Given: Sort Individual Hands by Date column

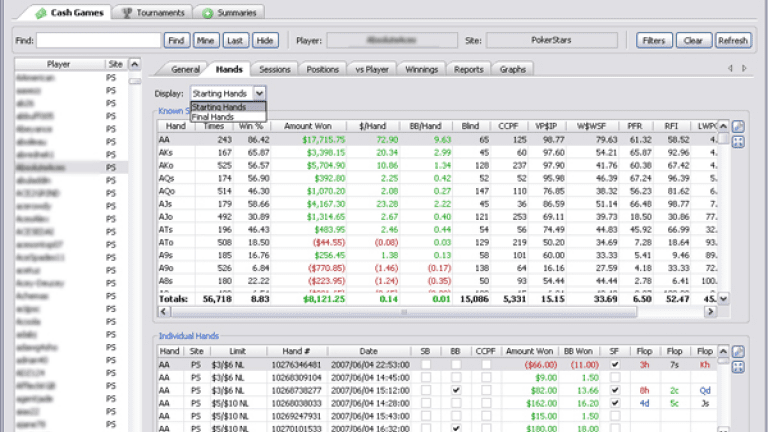Looking at the screenshot, I should pos(368,351).
